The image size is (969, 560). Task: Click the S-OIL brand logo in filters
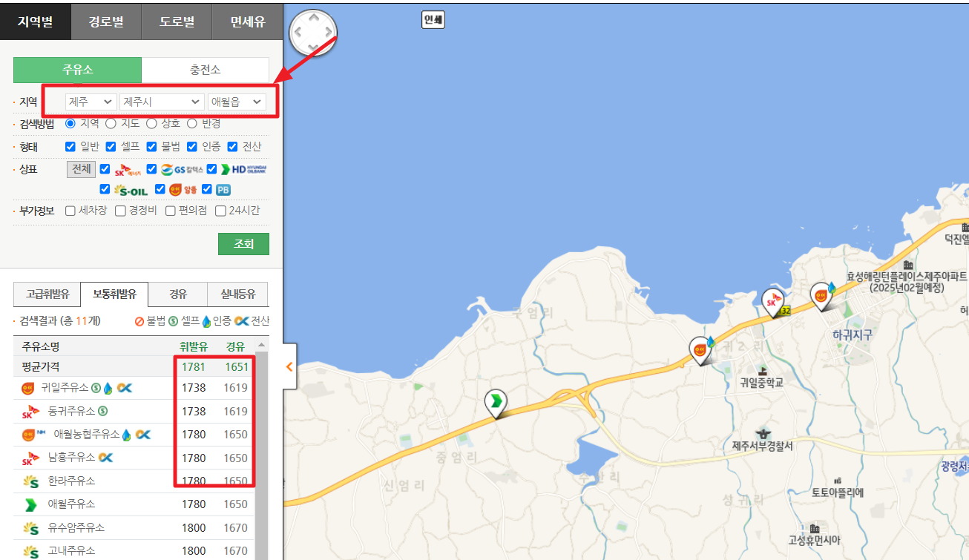point(131,190)
